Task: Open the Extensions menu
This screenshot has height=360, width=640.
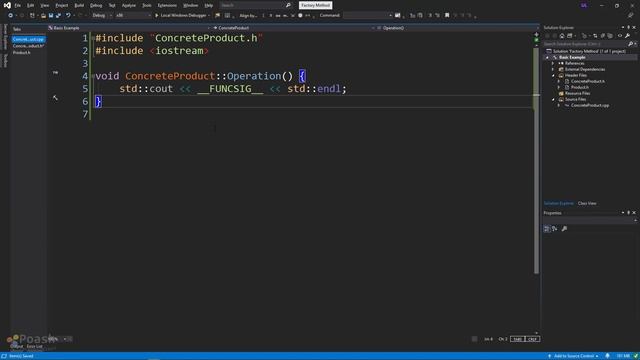Action: [x=167, y=5]
